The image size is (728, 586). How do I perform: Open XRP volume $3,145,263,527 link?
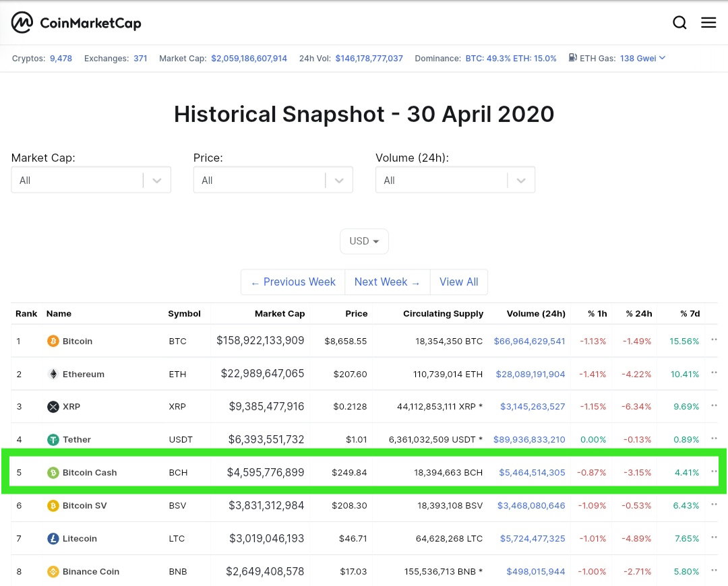533,406
